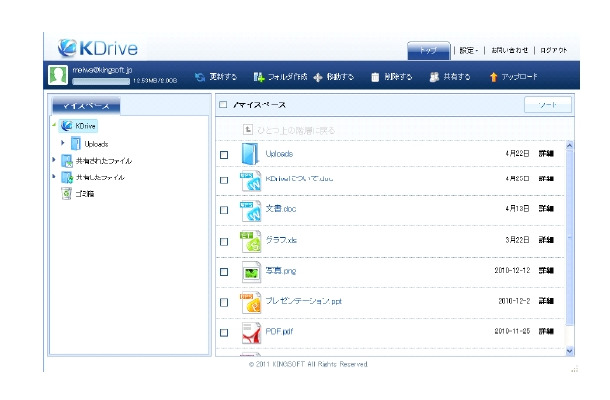The width and height of the screenshot is (610, 400).
Task: Click the 共有したファイル folder icon
Action: [67, 177]
